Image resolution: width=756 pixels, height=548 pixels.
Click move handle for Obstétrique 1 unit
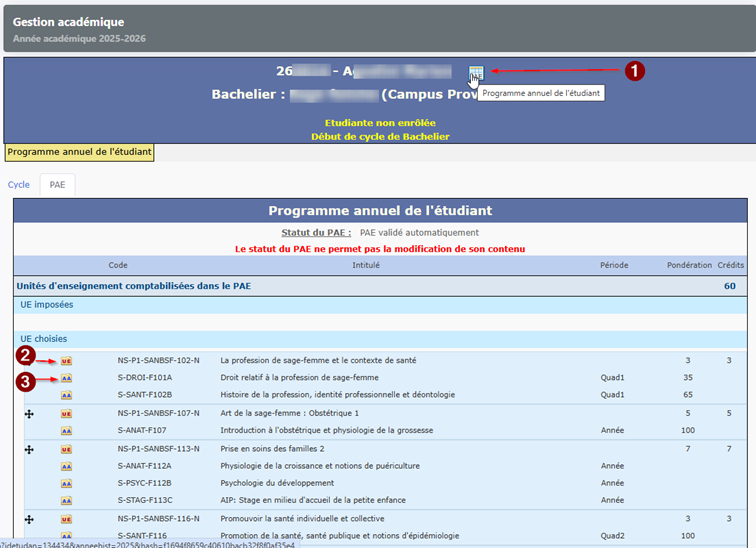pos(29,414)
